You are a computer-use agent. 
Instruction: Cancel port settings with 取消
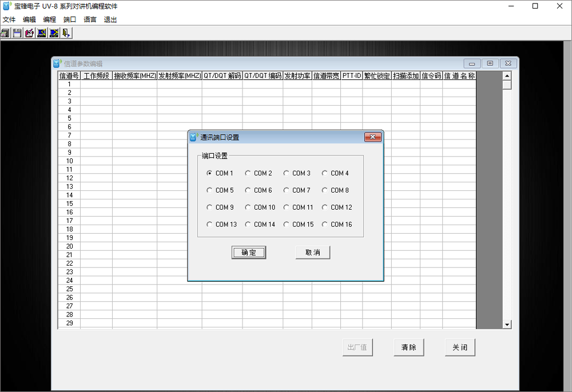tap(313, 253)
